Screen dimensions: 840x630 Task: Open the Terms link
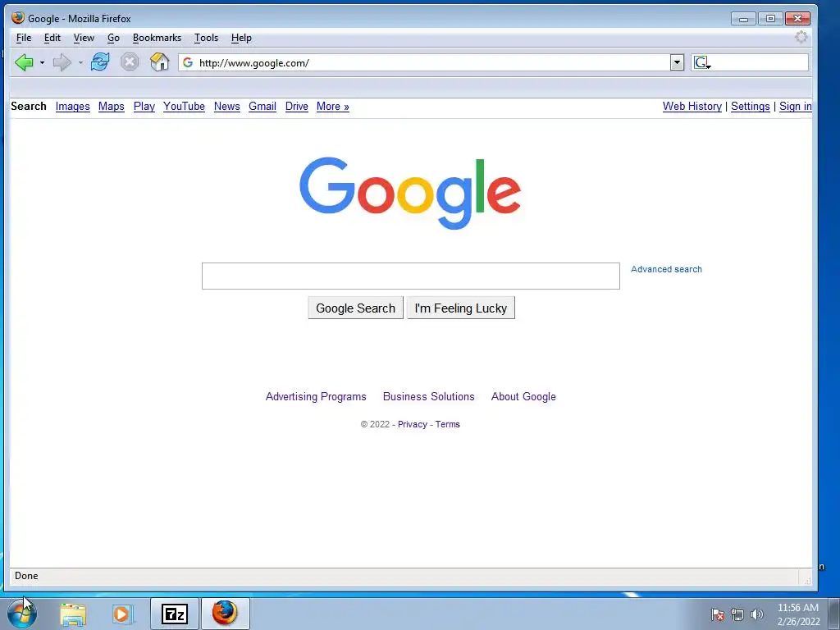[x=447, y=424]
